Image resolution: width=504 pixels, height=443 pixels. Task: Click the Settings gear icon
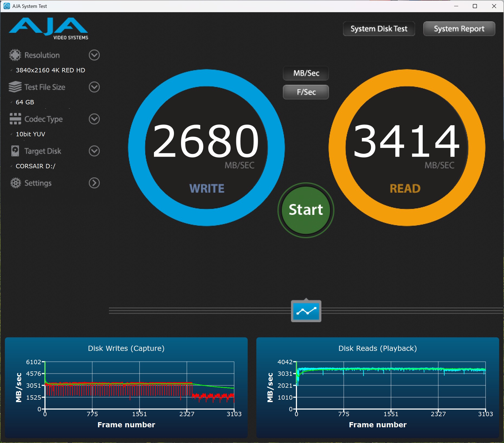[x=15, y=183]
